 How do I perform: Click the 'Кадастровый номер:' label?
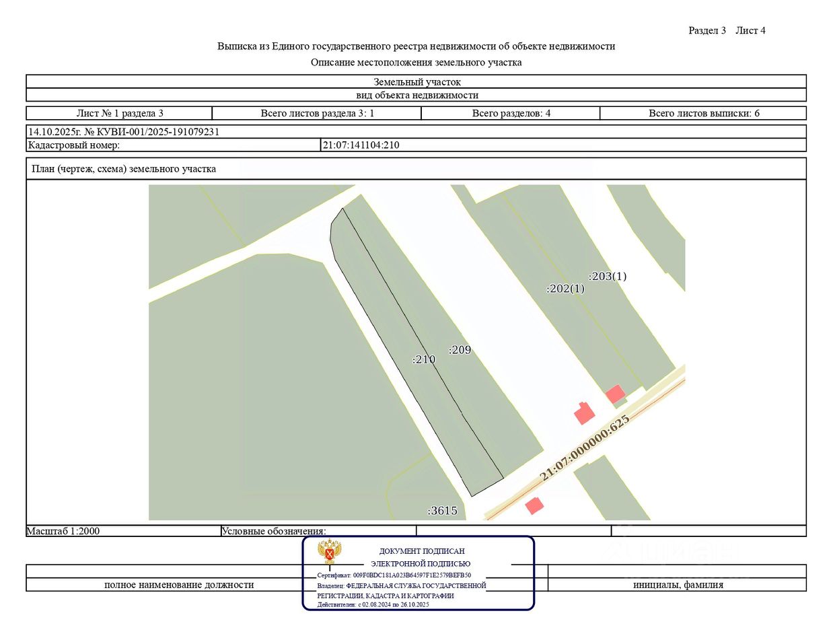tap(74, 145)
